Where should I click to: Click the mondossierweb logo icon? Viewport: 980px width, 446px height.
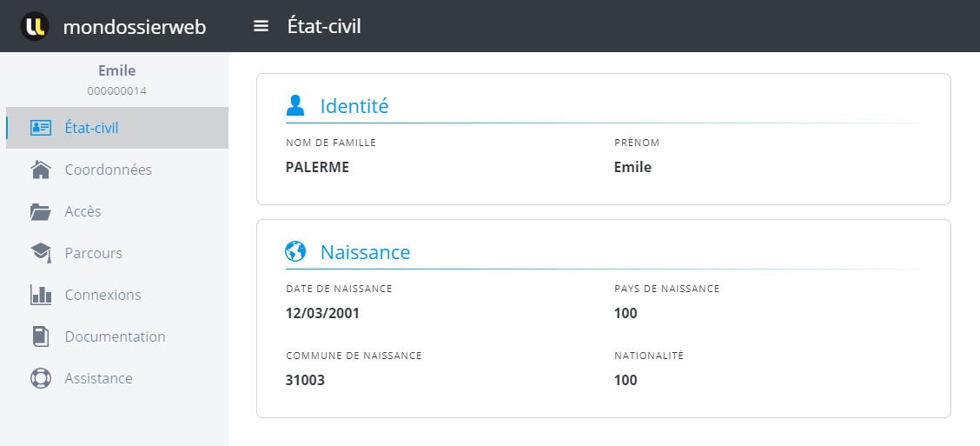tap(35, 27)
